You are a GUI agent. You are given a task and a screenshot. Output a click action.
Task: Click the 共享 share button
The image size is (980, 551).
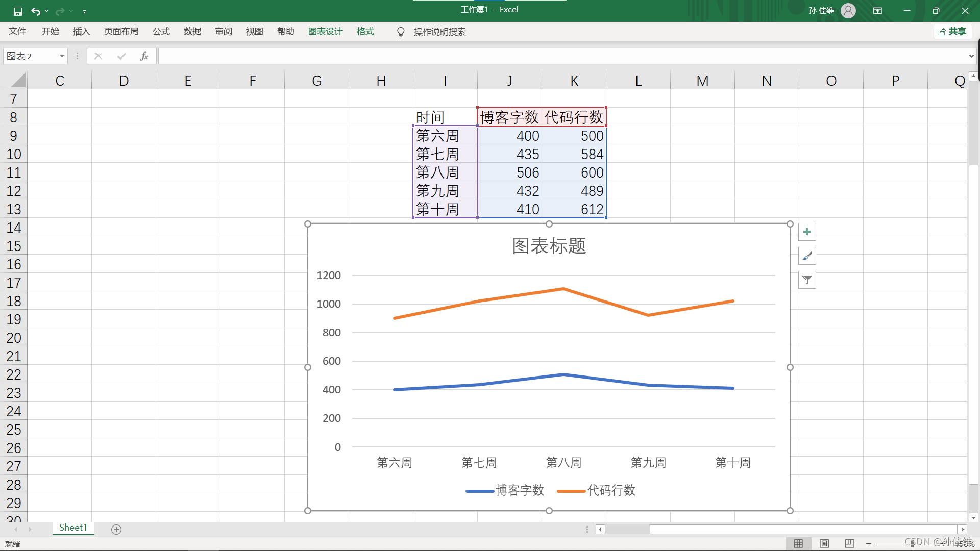(952, 32)
